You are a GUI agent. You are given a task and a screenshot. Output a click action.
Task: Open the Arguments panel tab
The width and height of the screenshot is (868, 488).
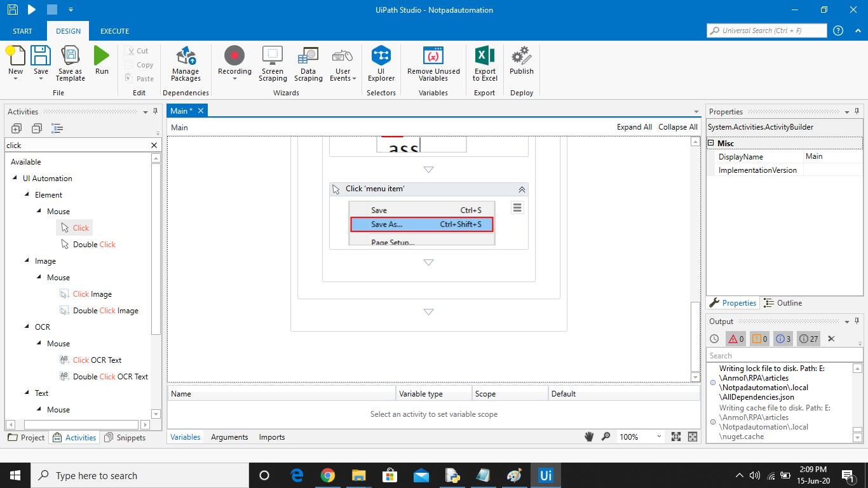pos(229,437)
